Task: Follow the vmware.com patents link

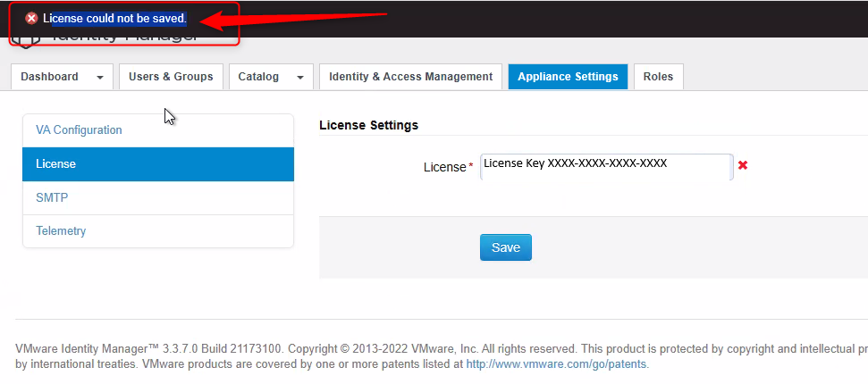Action: point(557,364)
